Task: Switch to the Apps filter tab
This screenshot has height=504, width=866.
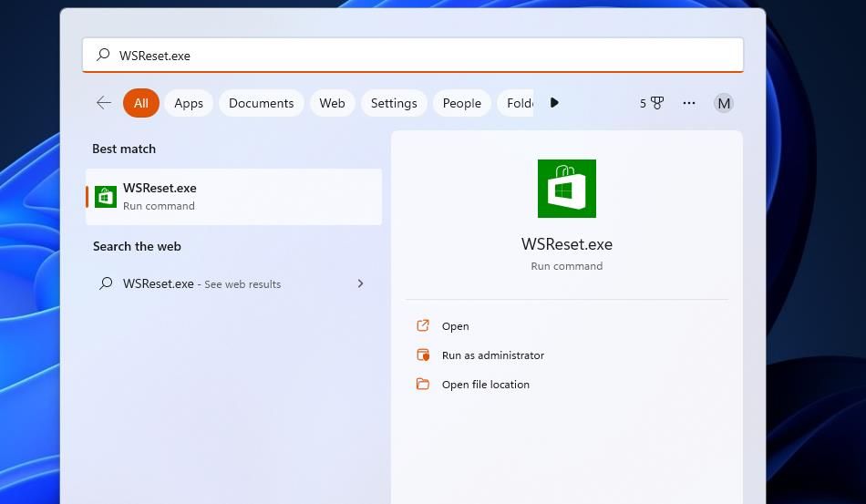Action: pyautogui.click(x=189, y=103)
